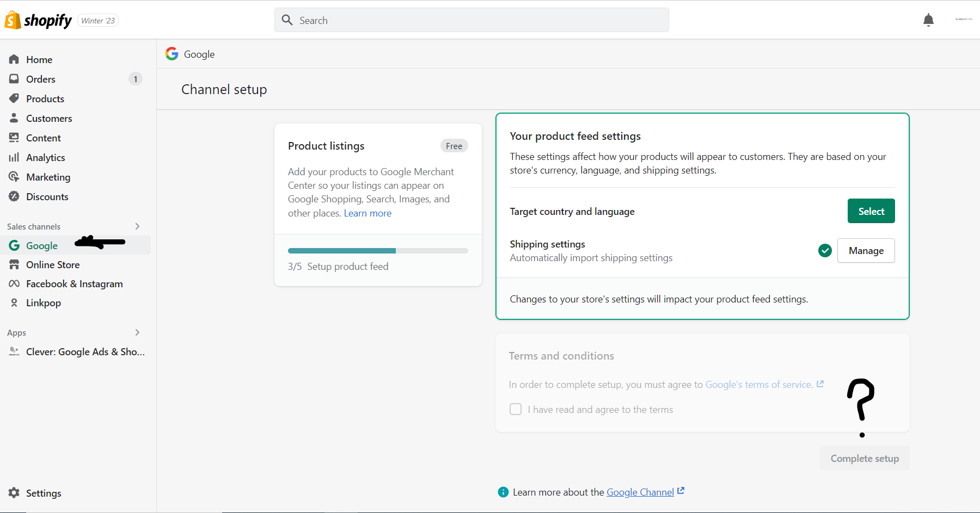Open the Online Store channel
The width and height of the screenshot is (980, 513).
(x=53, y=264)
